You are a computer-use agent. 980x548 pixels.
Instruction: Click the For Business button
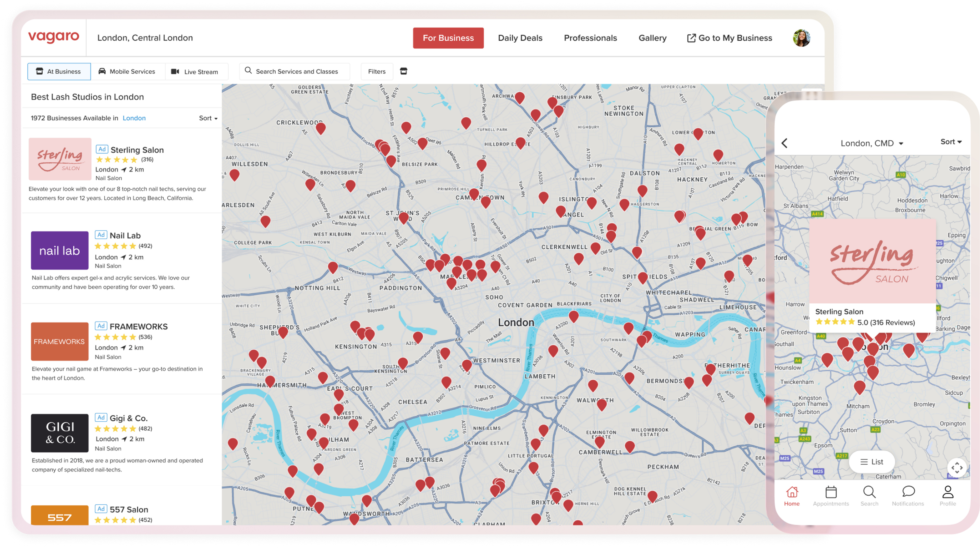pos(448,38)
